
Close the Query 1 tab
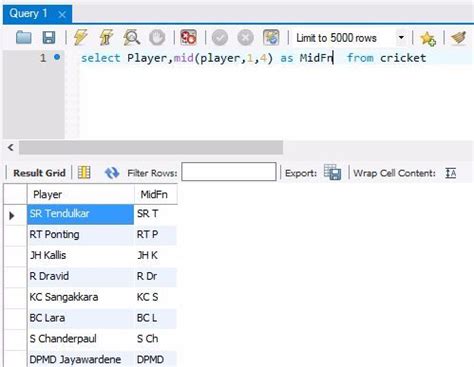[x=62, y=14]
